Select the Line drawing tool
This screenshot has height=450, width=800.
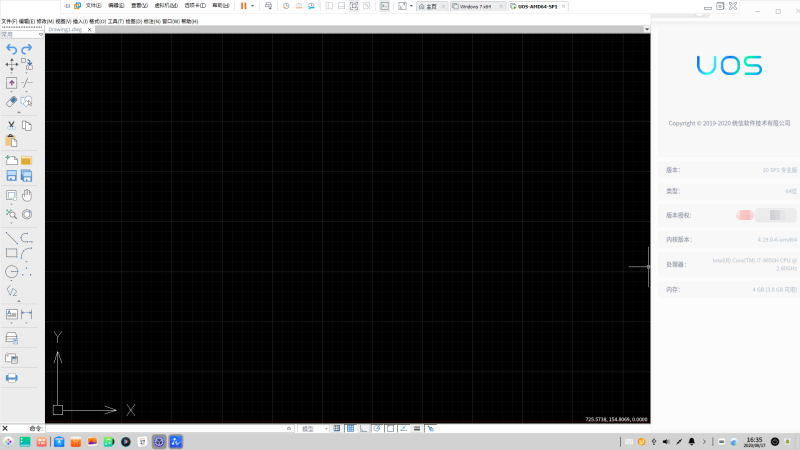[x=11, y=237]
